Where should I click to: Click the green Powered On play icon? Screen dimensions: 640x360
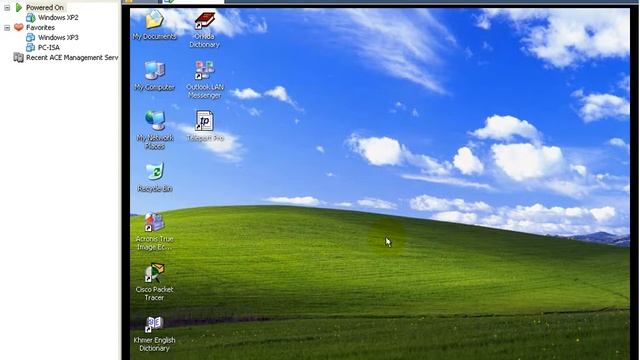pyautogui.click(x=19, y=7)
